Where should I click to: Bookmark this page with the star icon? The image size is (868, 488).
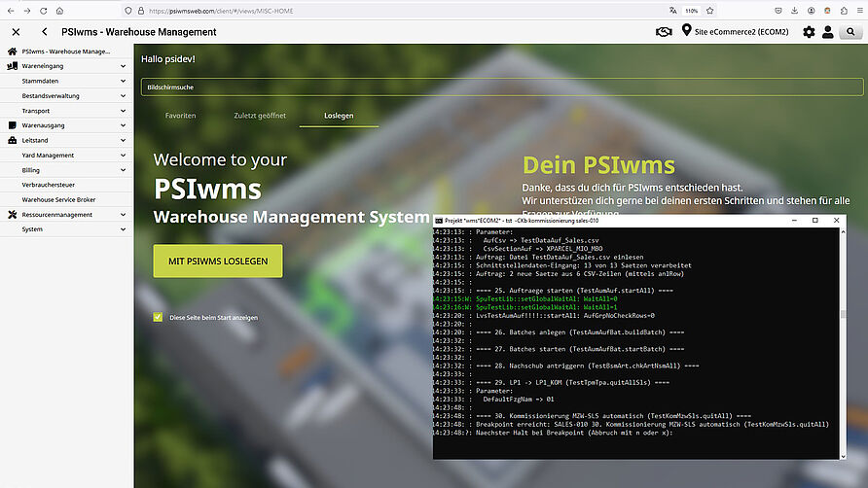click(x=709, y=11)
